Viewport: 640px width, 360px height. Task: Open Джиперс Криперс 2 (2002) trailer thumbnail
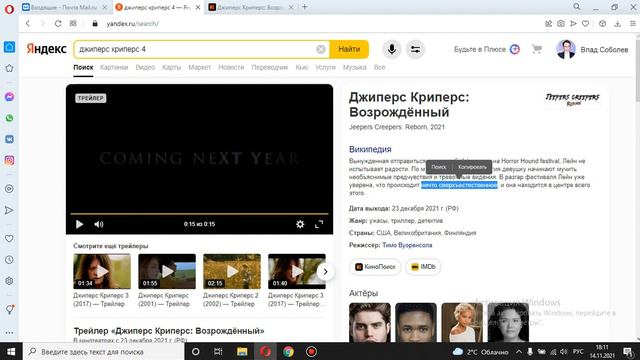point(232,271)
